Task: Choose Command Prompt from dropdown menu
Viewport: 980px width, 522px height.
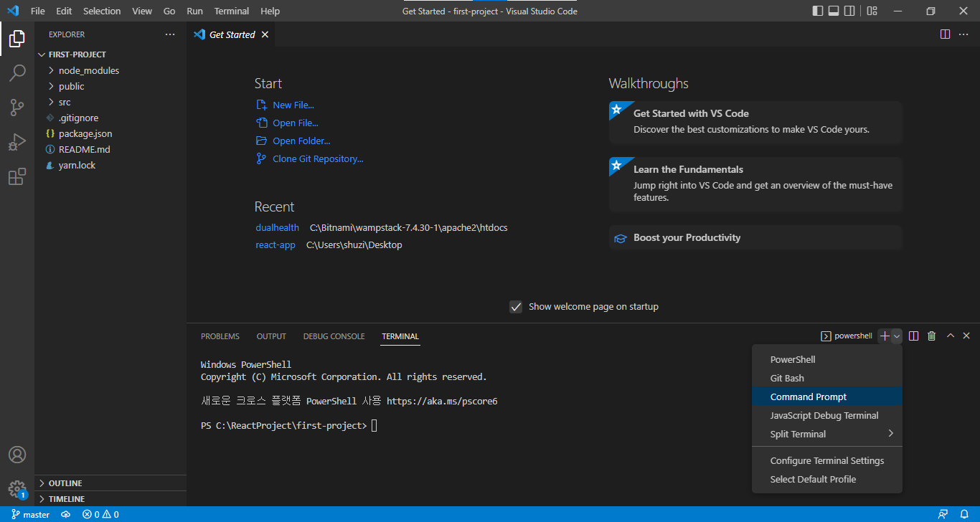Action: 827,397
